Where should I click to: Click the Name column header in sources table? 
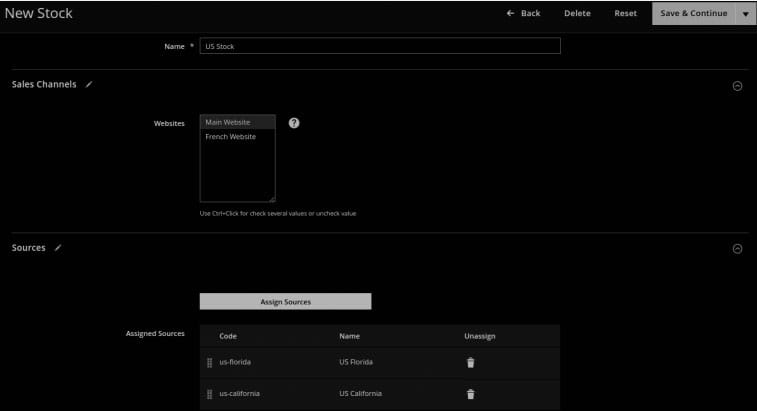[349, 336]
